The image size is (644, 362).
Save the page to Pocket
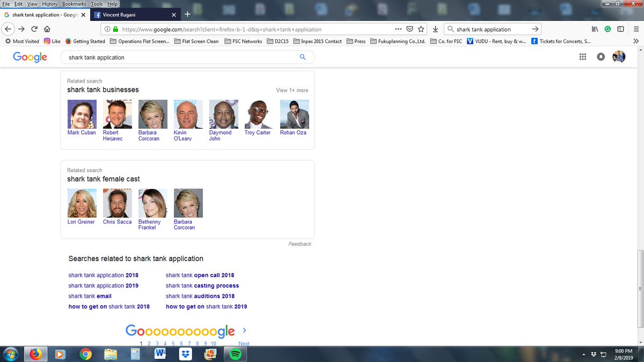[409, 29]
